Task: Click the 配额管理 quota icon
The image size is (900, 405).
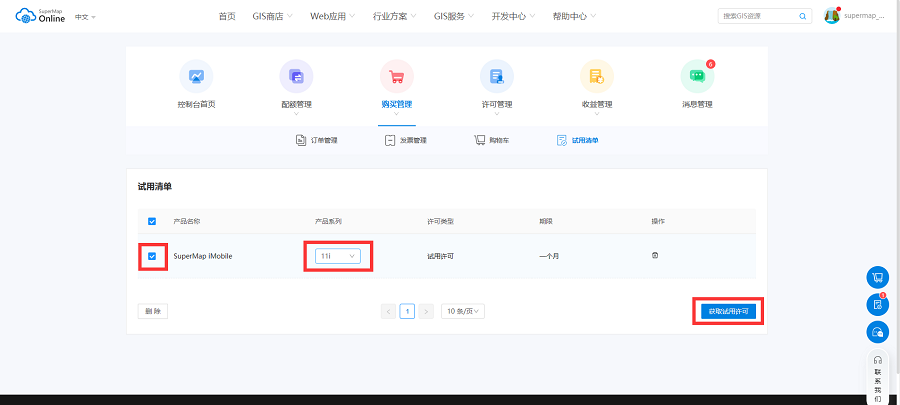Action: pos(296,77)
